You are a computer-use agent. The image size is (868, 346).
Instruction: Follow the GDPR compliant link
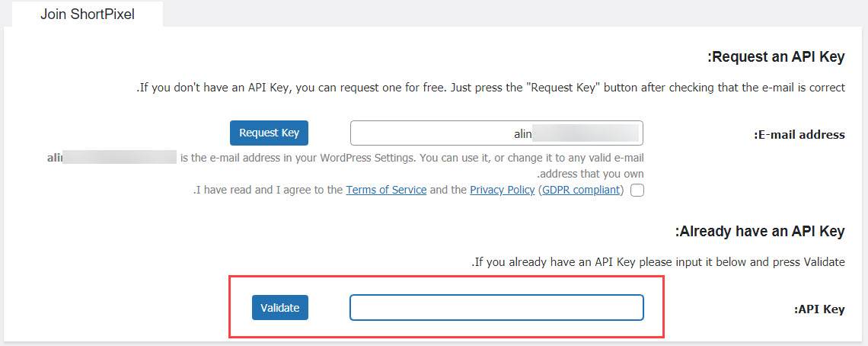[x=581, y=191]
